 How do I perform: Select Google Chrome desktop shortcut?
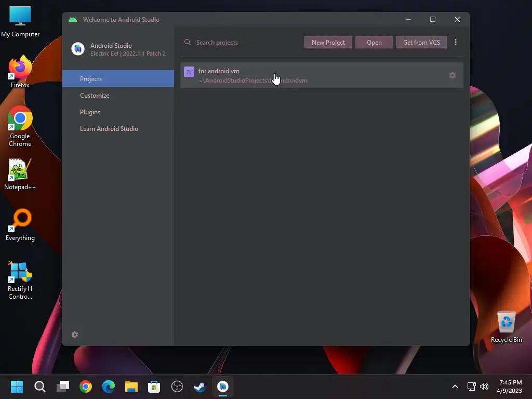point(20,126)
